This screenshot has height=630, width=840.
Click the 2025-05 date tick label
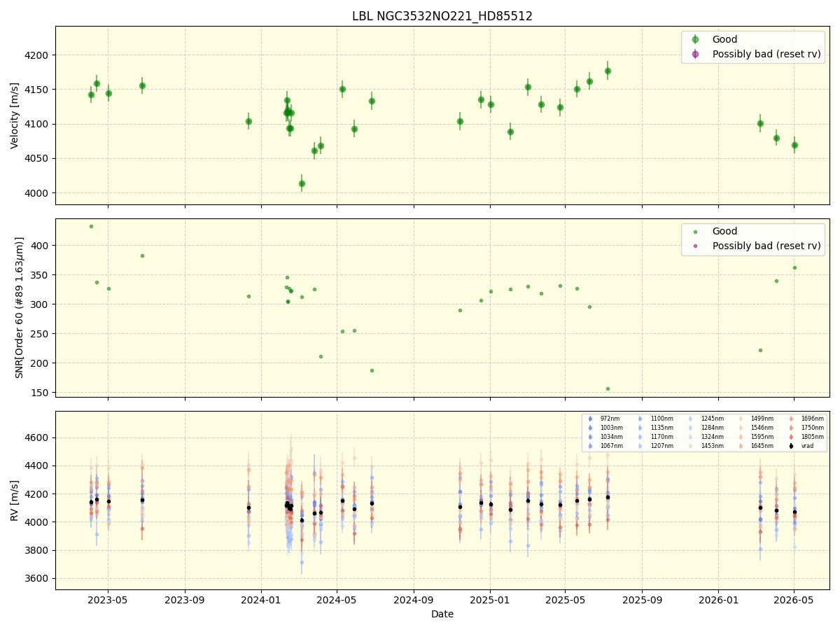pyautogui.click(x=565, y=600)
